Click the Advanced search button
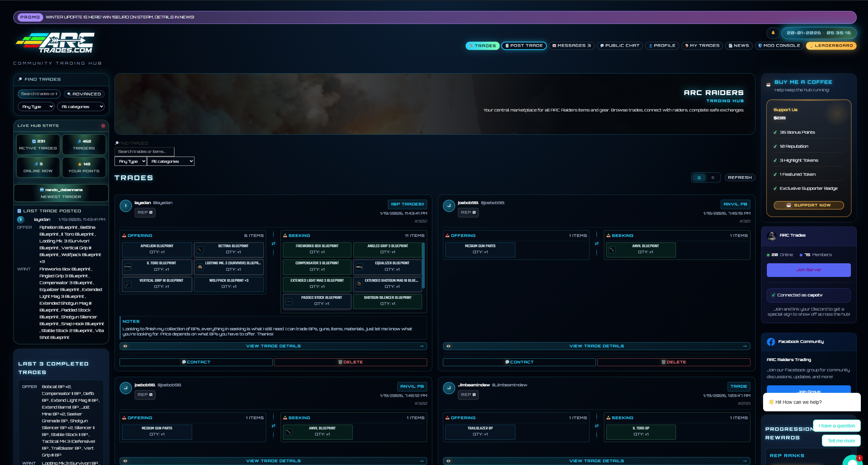Image resolution: width=868 pixels, height=465 pixels. pos(84,94)
